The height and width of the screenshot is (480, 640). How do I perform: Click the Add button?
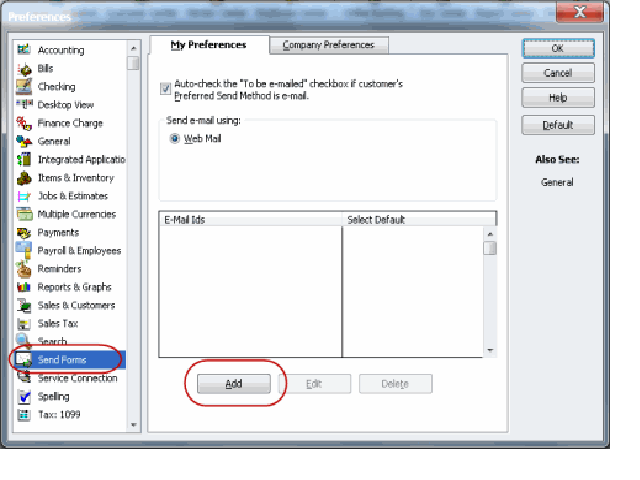(x=234, y=384)
